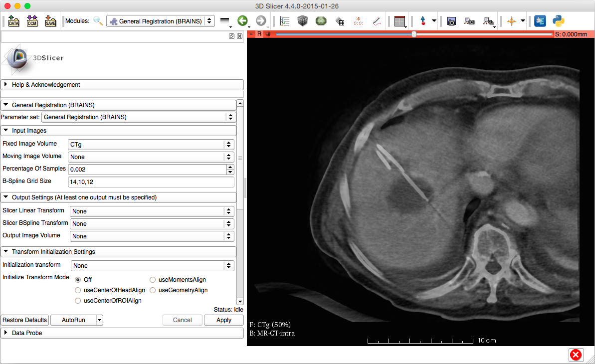Click the Apply button

coord(223,320)
